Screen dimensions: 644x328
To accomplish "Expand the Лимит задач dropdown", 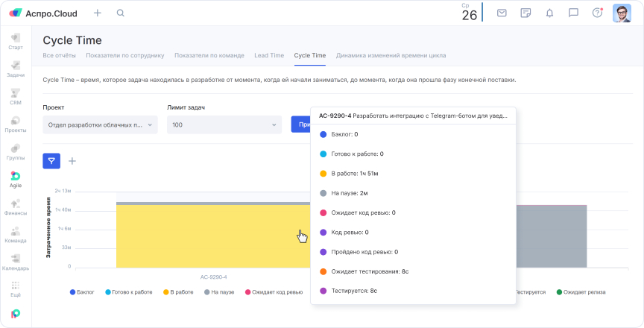I will (x=224, y=124).
